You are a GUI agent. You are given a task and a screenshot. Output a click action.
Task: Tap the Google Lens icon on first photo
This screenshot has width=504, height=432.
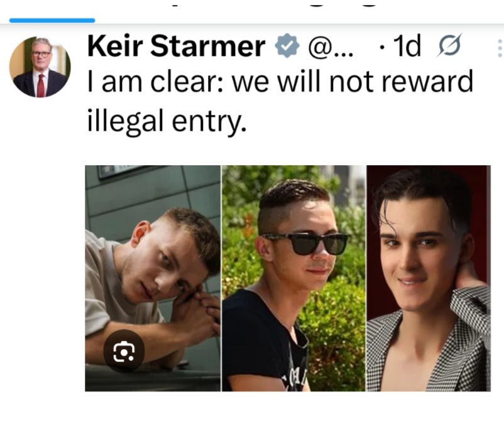point(124,351)
